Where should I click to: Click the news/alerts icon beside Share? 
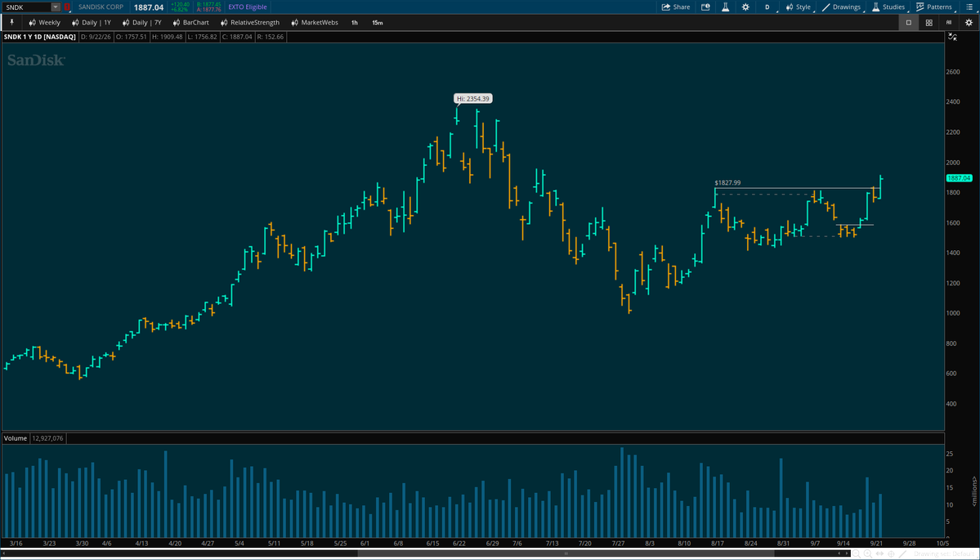tap(705, 7)
